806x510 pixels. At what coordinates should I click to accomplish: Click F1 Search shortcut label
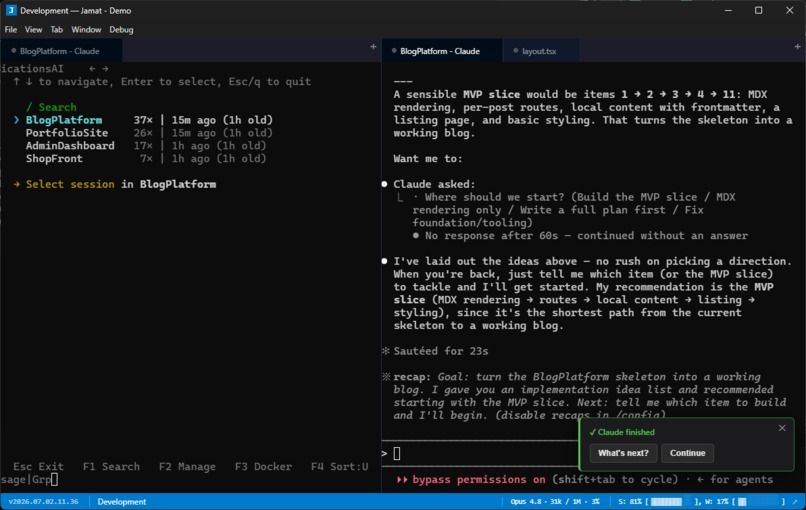[x=111, y=466]
